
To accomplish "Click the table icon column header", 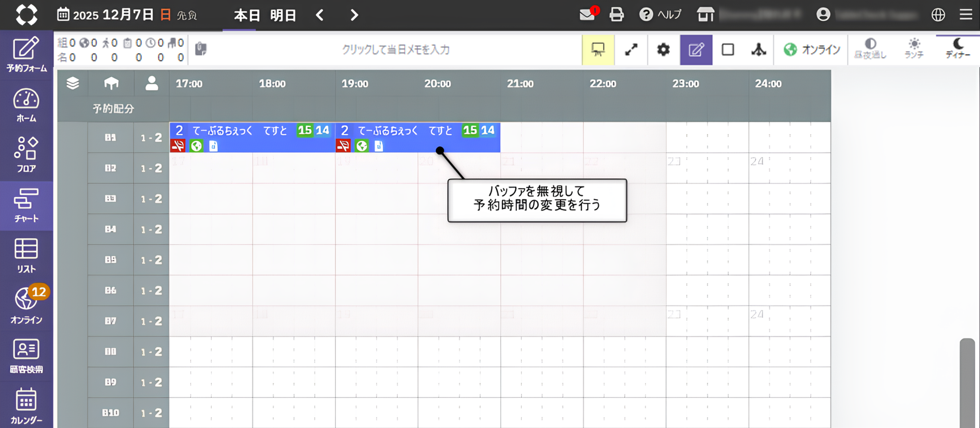I will pyautogui.click(x=111, y=83).
